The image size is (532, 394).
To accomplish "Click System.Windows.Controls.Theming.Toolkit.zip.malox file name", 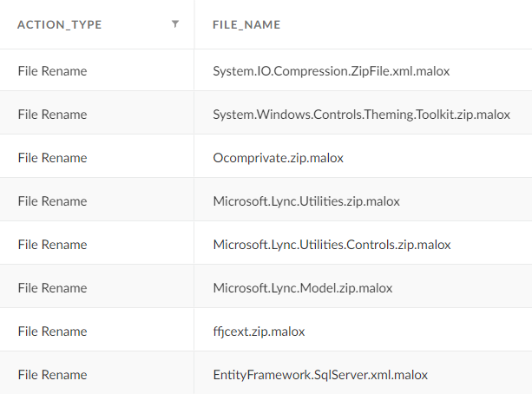I will click(361, 115).
